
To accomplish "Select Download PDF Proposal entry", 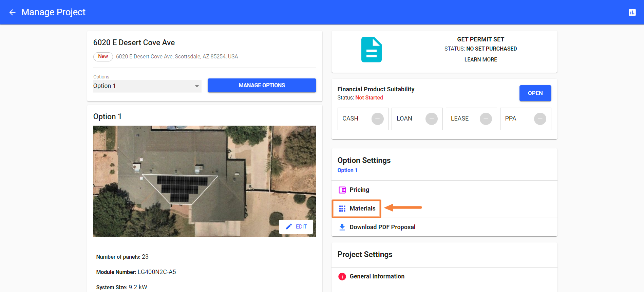I will tap(382, 227).
